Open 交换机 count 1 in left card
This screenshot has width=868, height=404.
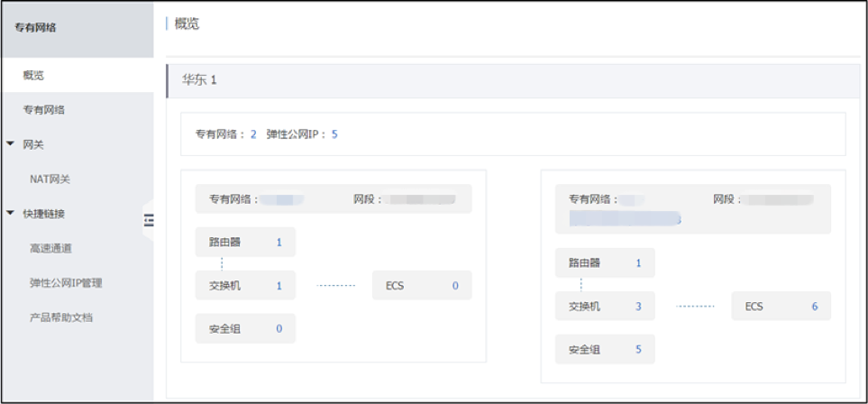click(279, 286)
